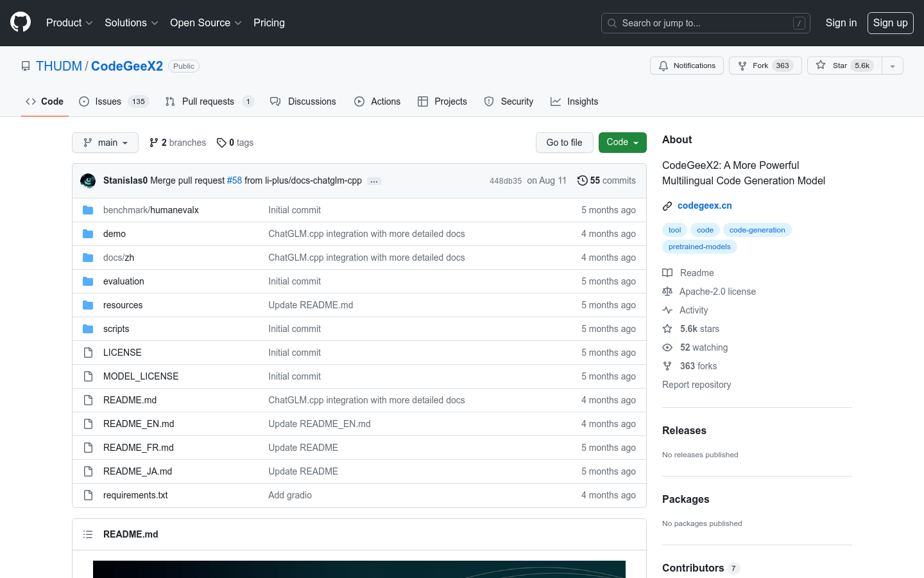Click the Notifications bell button
Screen dimensions: 924x578
click(x=687, y=66)
